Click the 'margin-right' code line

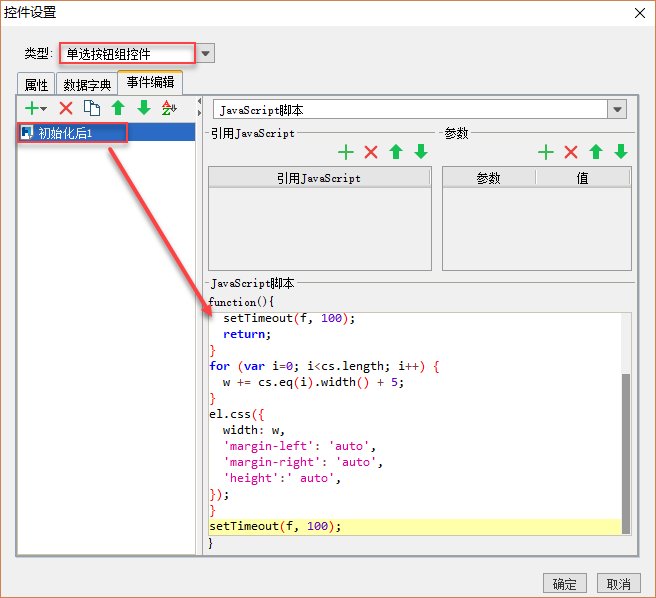303,462
